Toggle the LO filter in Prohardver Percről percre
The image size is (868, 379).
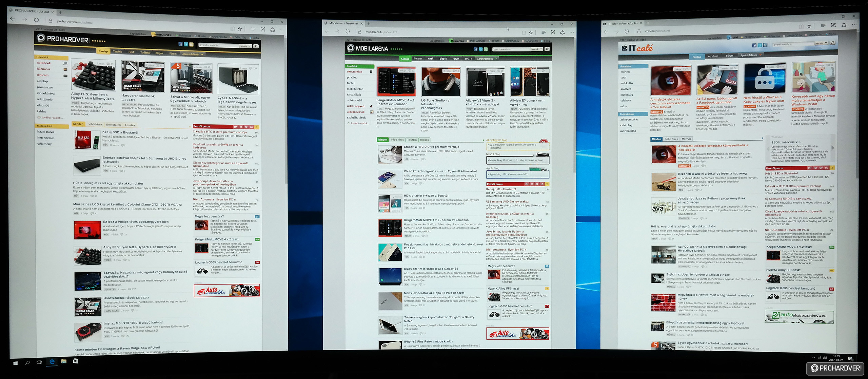tap(252, 127)
